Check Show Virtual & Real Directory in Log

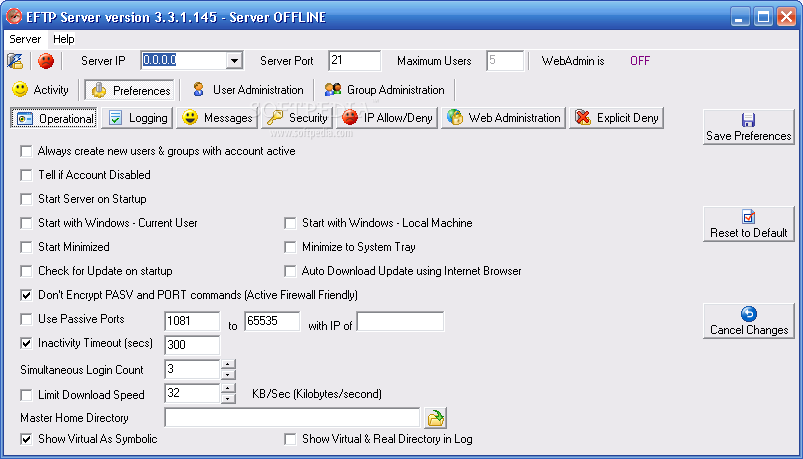[x=290, y=439]
